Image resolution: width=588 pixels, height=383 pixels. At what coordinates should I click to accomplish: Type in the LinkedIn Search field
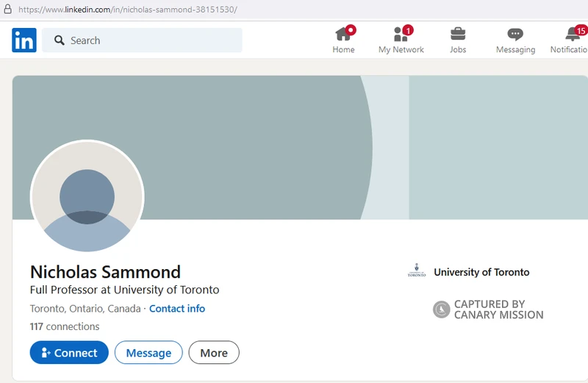(x=147, y=40)
